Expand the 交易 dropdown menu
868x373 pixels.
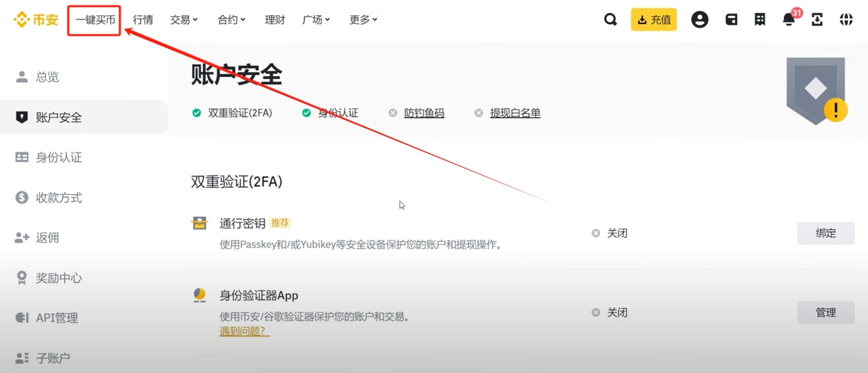tap(184, 20)
